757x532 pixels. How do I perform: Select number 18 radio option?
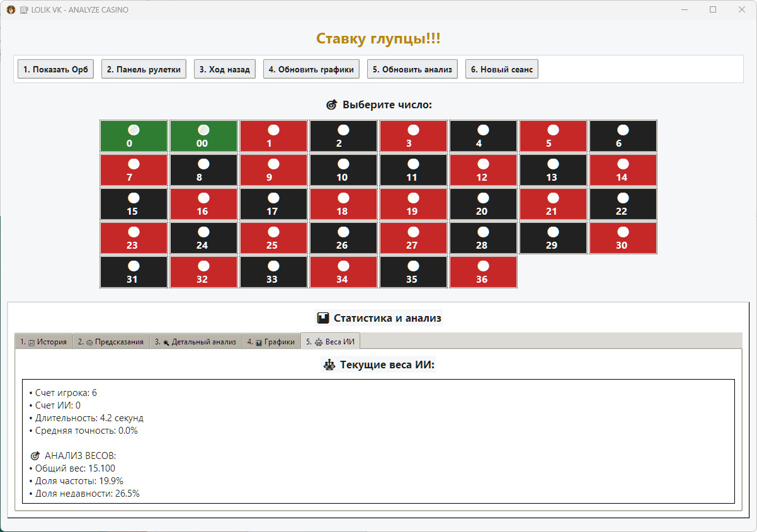343,204
